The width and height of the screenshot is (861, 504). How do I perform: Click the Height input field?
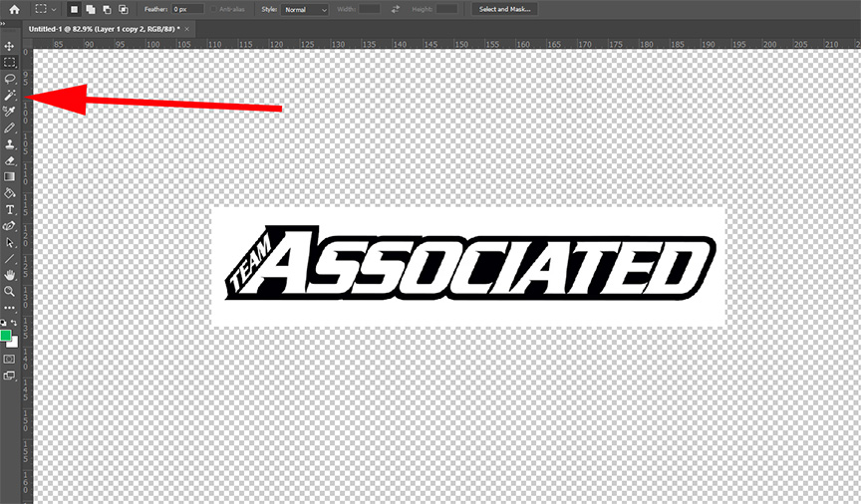447,9
